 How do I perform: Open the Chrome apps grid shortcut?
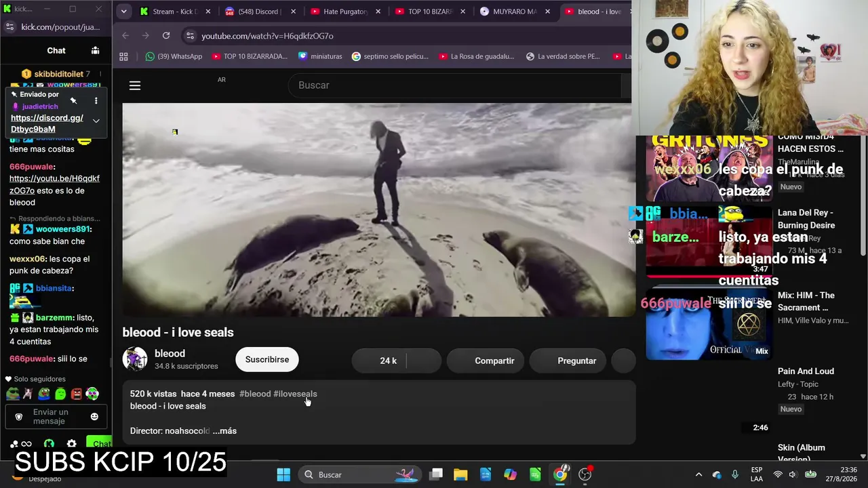[123, 56]
